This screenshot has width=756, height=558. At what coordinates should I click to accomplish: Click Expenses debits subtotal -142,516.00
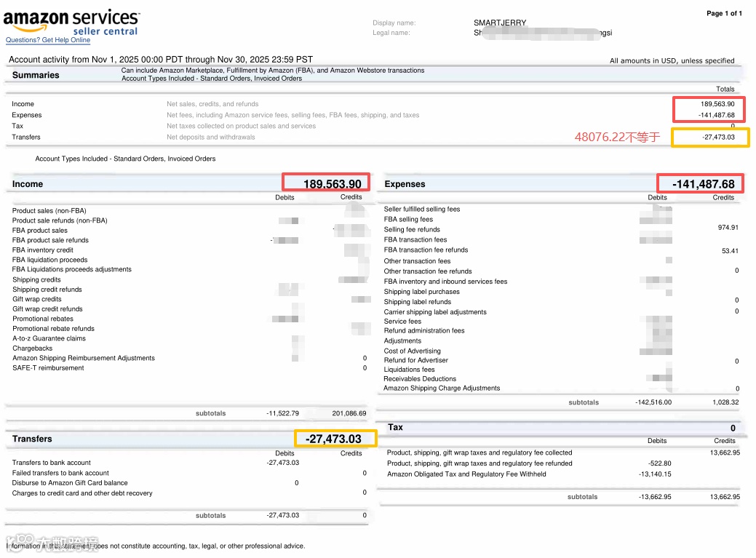coord(653,402)
